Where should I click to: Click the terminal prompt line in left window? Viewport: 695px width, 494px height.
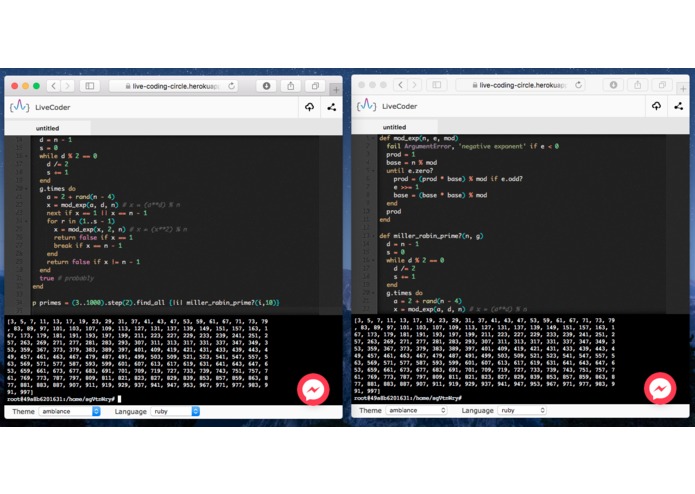[x=64, y=399]
